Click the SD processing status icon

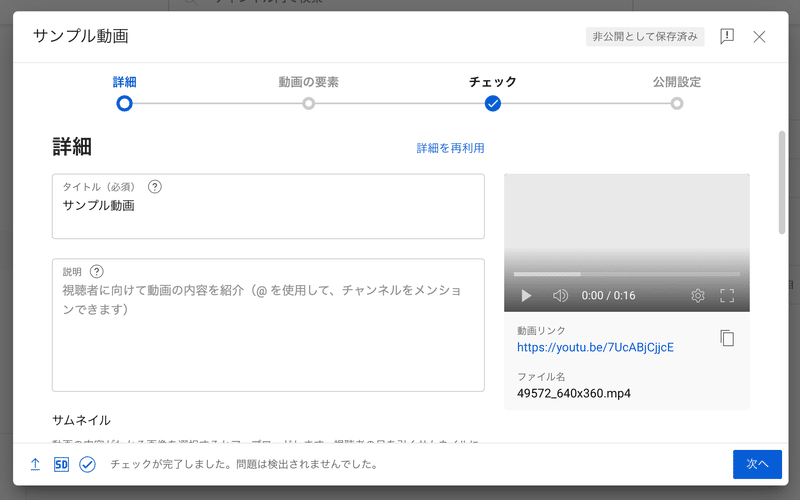[61, 464]
